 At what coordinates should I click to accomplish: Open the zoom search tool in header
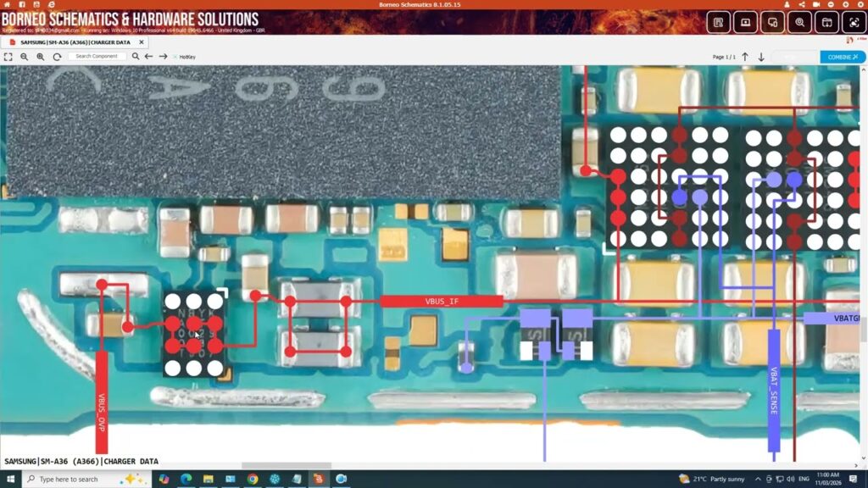(x=799, y=23)
